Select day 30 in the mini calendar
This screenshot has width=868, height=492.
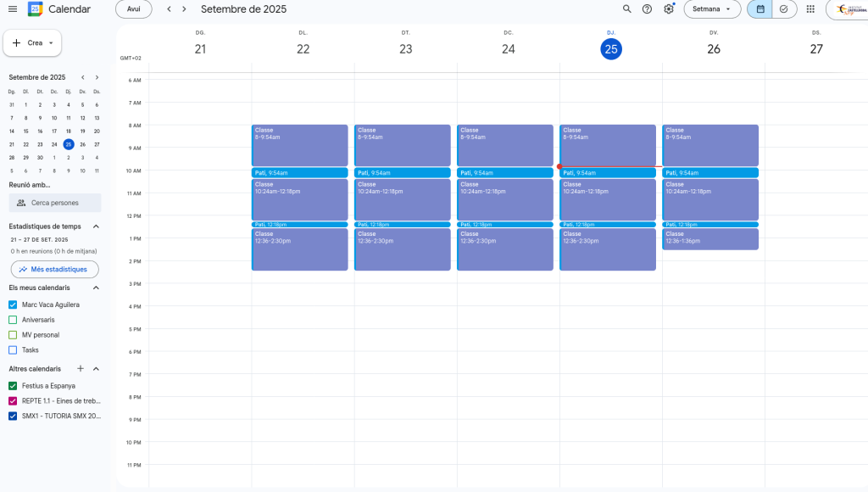point(40,158)
